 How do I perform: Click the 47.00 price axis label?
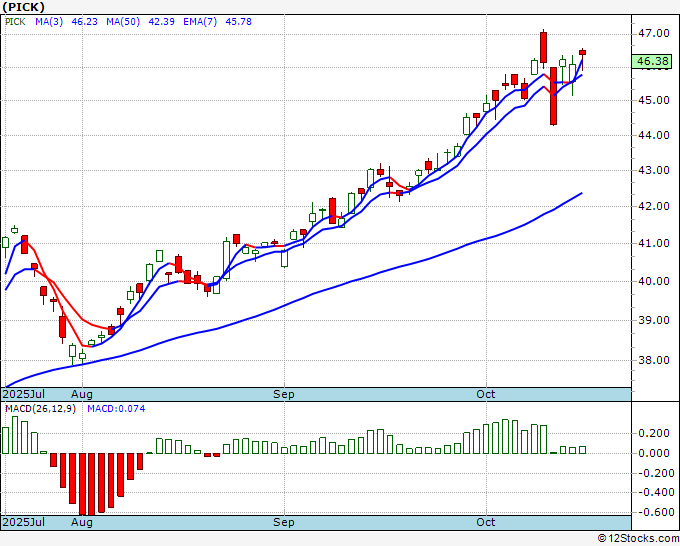(x=654, y=33)
